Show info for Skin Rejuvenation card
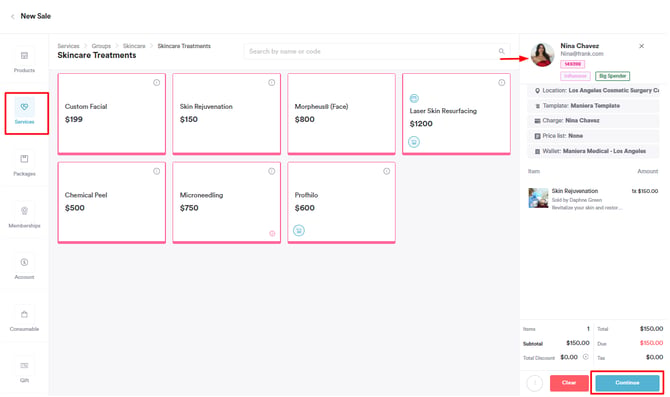Viewport: 670px width, 397px height. pos(272,82)
